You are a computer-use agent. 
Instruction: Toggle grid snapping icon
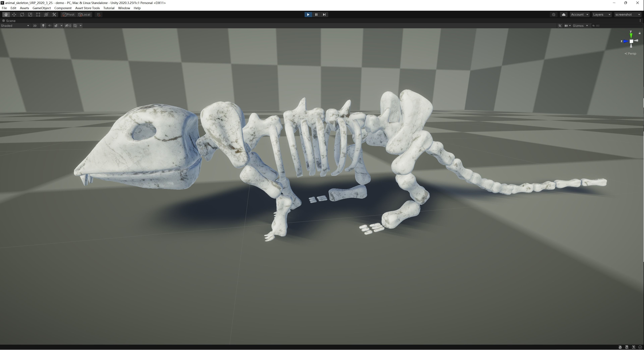[99, 15]
